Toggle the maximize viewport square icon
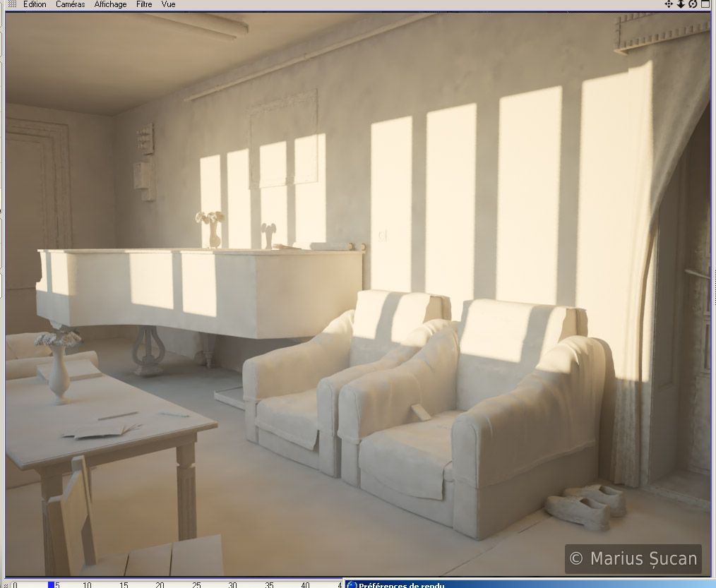 click(x=705, y=4)
